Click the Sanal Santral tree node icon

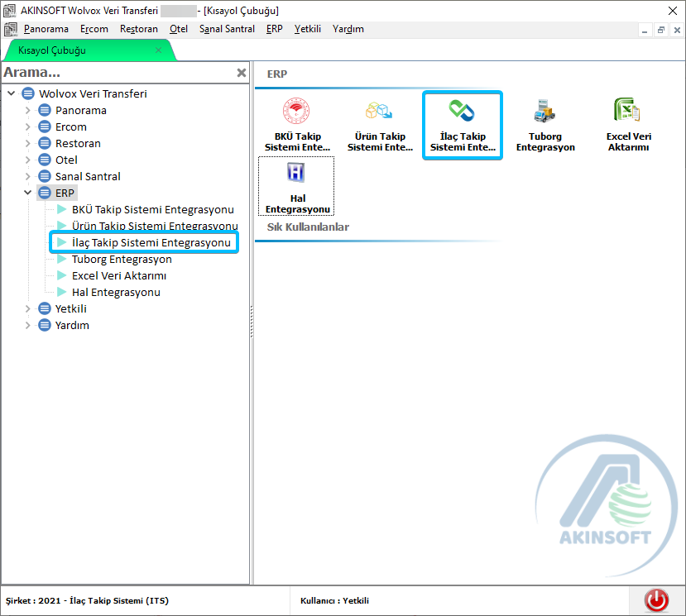pos(45,177)
